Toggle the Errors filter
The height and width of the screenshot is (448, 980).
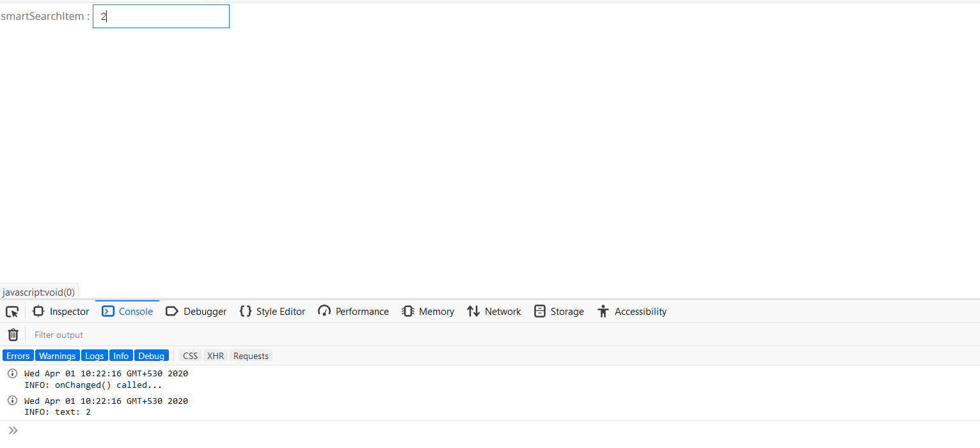click(x=18, y=356)
